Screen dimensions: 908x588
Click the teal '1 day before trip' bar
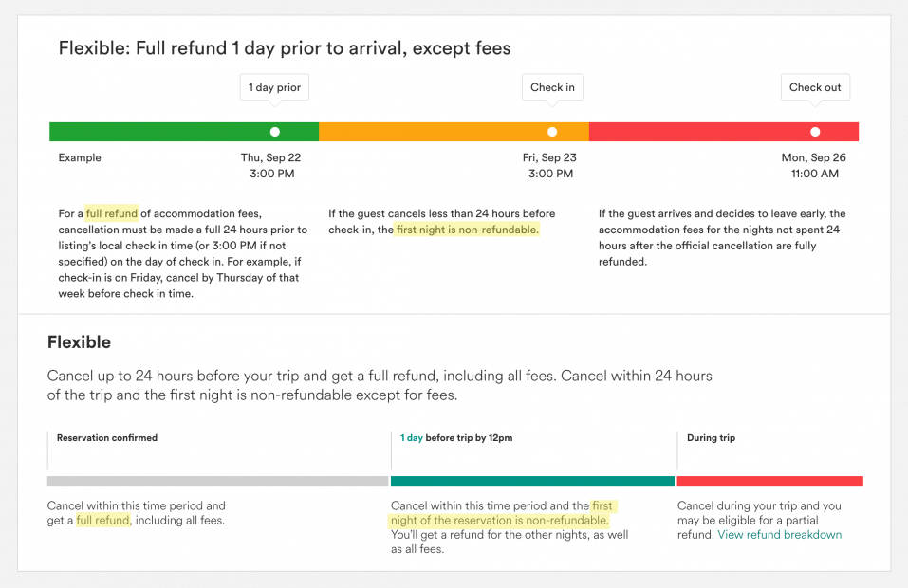pos(532,481)
